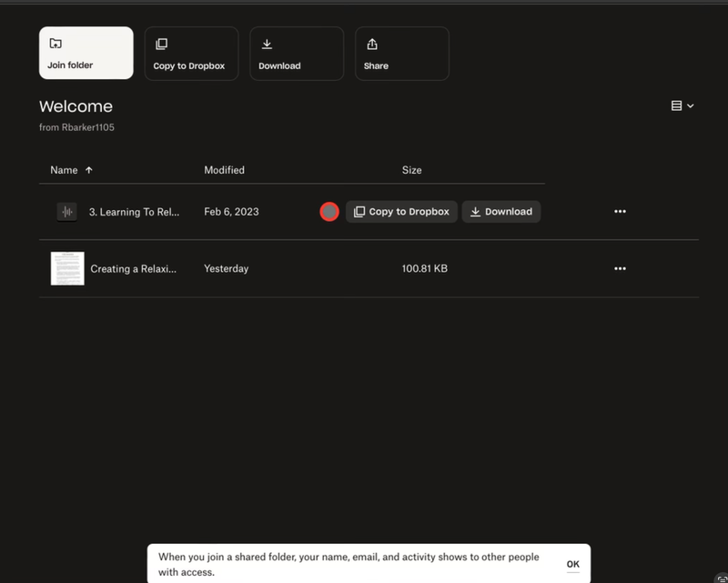The image size is (728, 583).
Task: Open the 3. Learning To Rel... file name
Action: click(x=134, y=212)
